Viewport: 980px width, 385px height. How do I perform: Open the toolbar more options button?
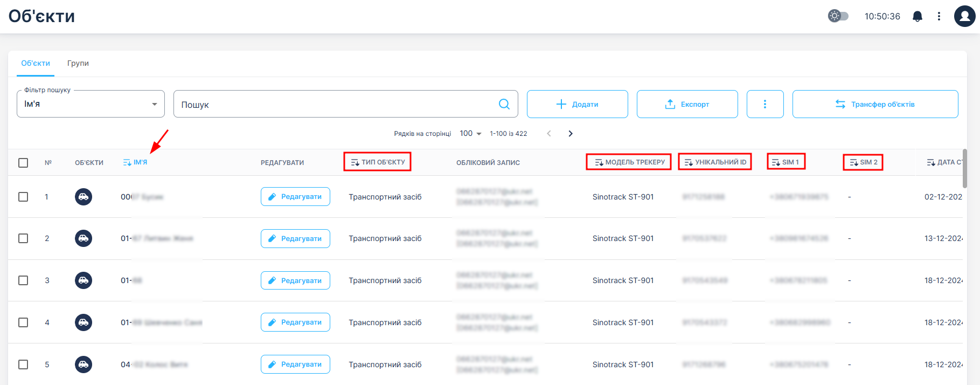pos(765,104)
